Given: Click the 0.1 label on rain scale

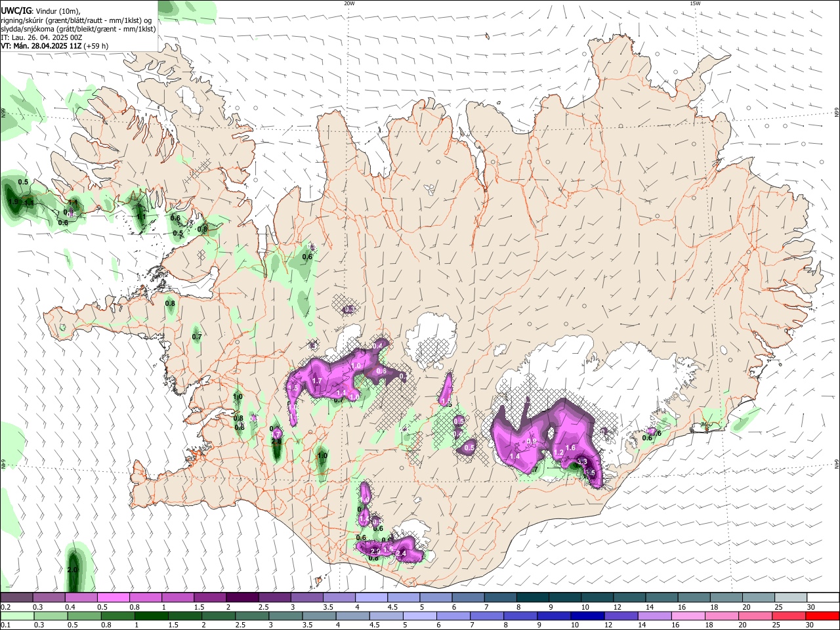Looking at the screenshot, I should tap(6, 625).
